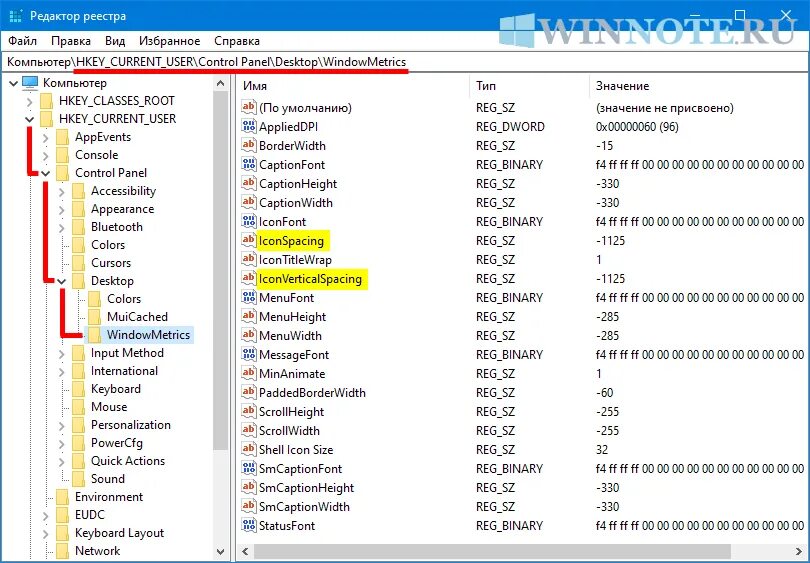Image resolution: width=810 pixels, height=563 pixels.
Task: Select the Network key in tree
Action: pyautogui.click(x=97, y=551)
